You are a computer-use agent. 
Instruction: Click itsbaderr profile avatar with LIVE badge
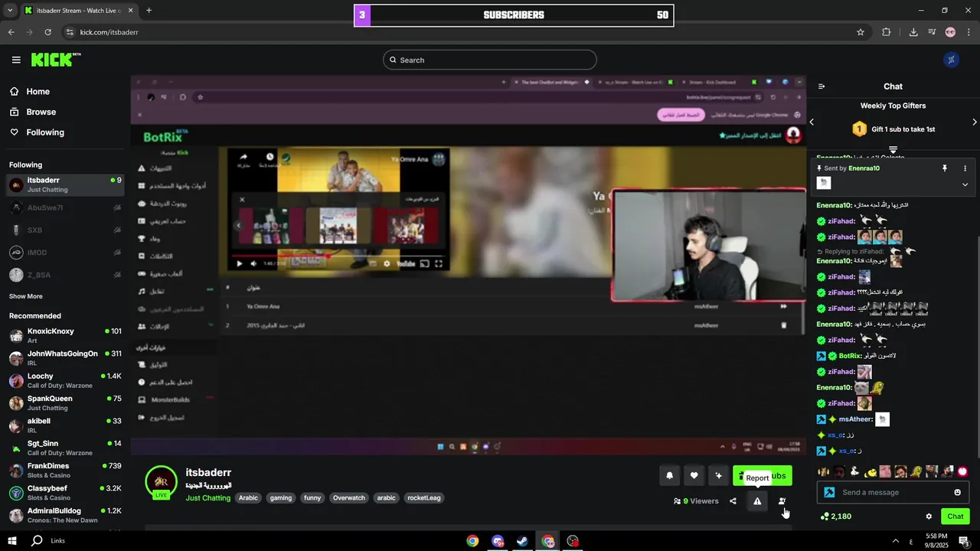161,482
